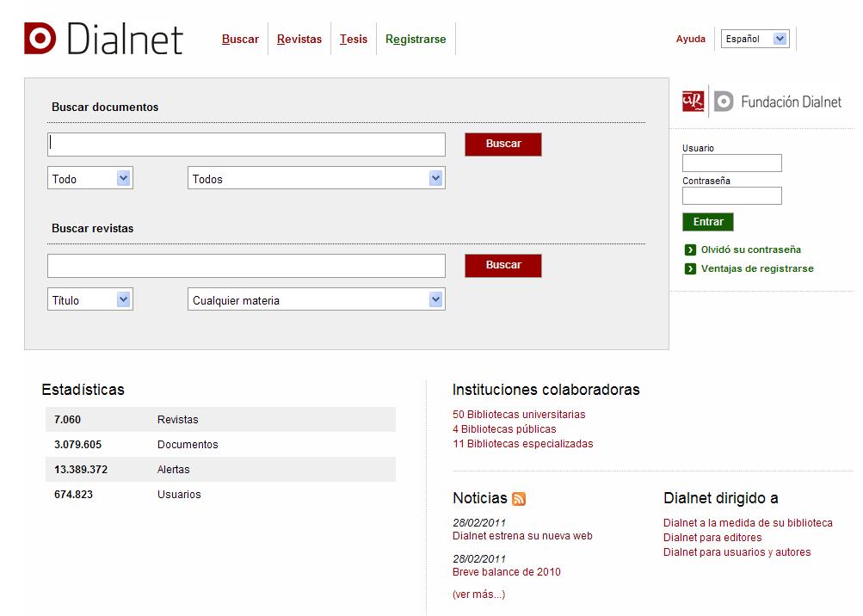
Task: Focus the Buscar revistas search field
Action: click(246, 266)
